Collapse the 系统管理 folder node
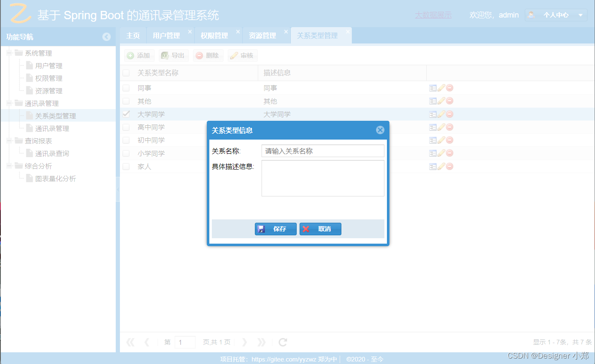 coord(9,53)
